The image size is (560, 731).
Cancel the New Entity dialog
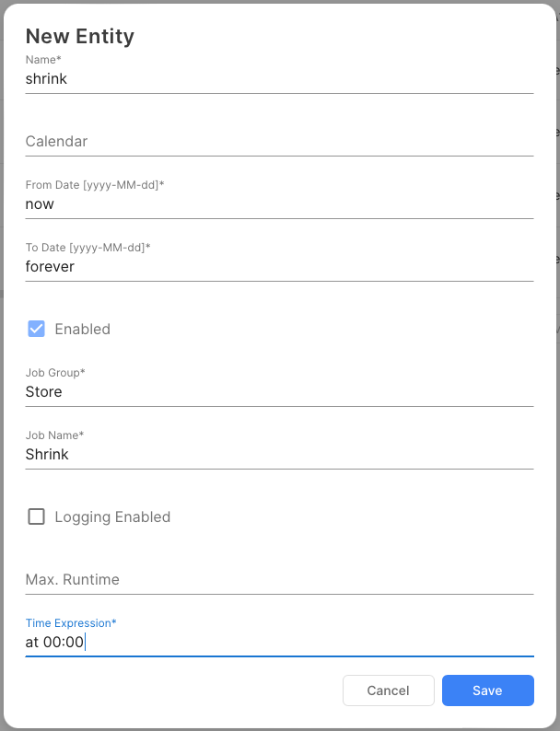click(388, 690)
